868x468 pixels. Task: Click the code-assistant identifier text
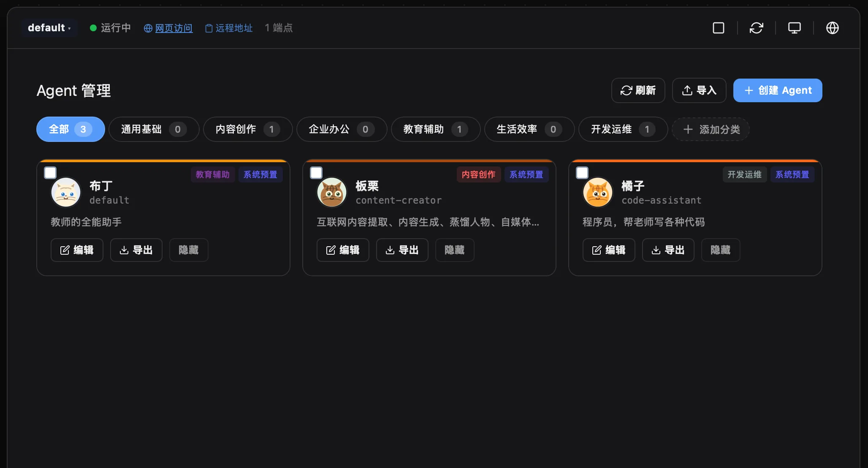point(661,200)
